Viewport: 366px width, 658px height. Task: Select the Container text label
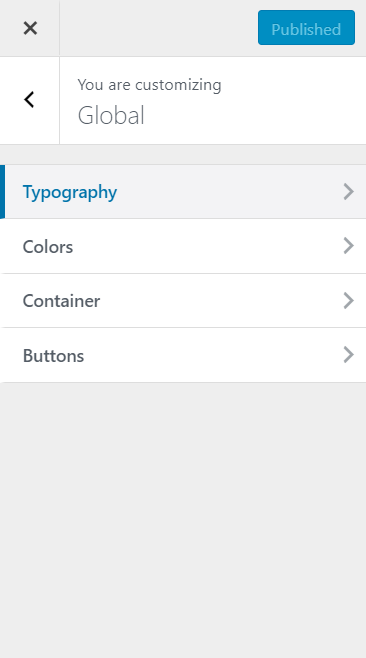pos(61,301)
